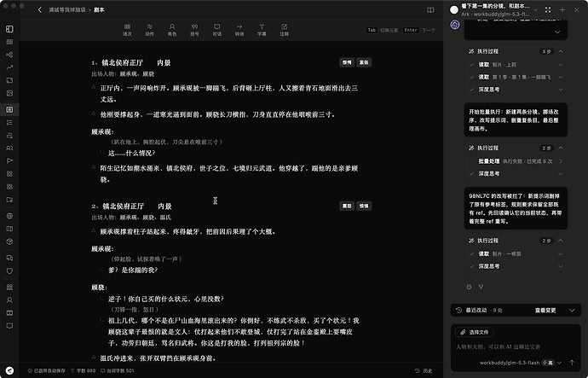Click the round share button at bottom left
588x378 pixels.
pyautogui.click(x=9, y=371)
